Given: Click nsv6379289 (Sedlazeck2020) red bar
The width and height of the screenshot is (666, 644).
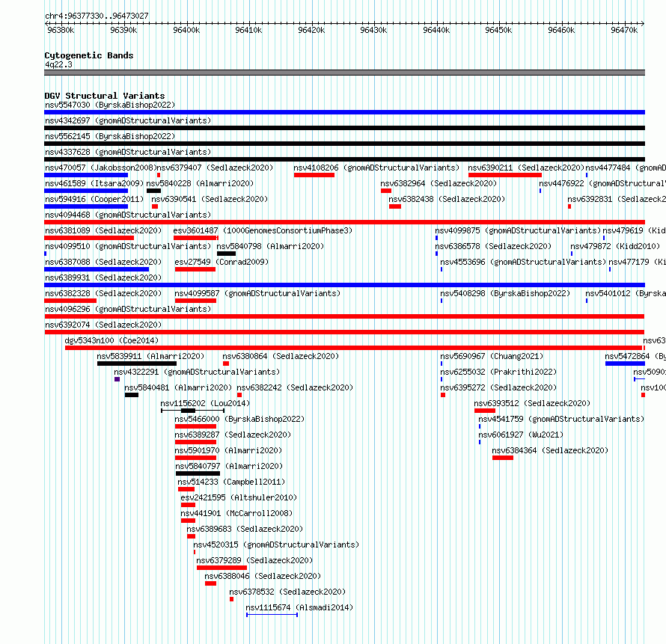Looking at the screenshot, I should (x=222, y=568).
